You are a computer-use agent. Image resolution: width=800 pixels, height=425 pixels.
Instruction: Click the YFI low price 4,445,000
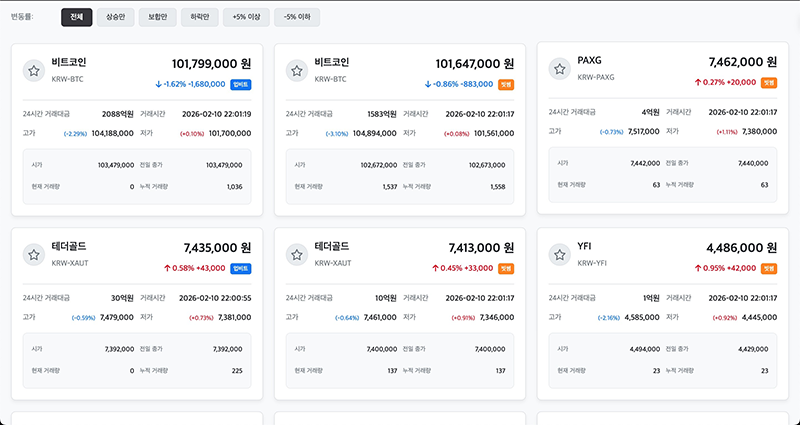point(760,317)
